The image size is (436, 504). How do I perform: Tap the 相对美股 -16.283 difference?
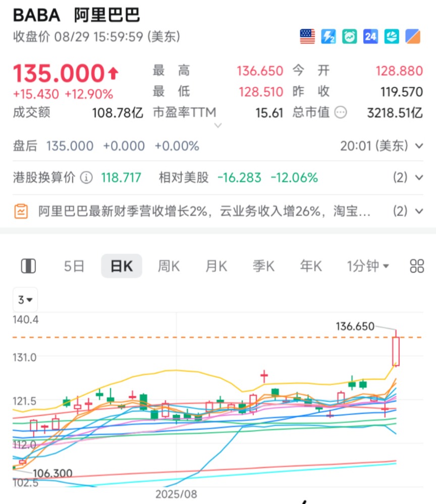pyautogui.click(x=239, y=177)
